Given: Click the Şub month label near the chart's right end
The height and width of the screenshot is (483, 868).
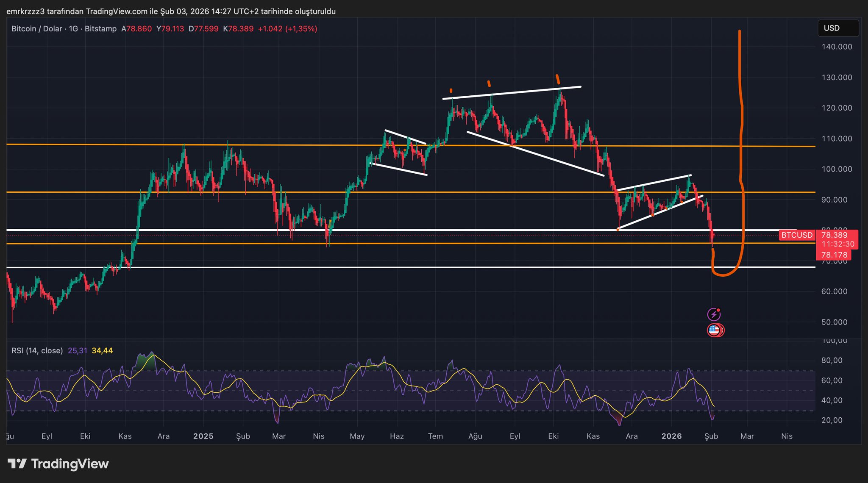Looking at the screenshot, I should pyautogui.click(x=711, y=436).
